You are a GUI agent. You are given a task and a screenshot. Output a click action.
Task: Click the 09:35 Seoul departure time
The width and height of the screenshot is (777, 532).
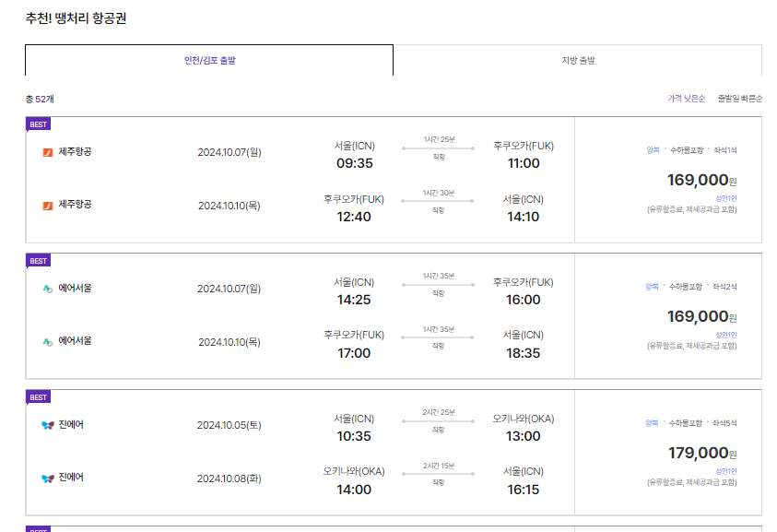click(355, 163)
